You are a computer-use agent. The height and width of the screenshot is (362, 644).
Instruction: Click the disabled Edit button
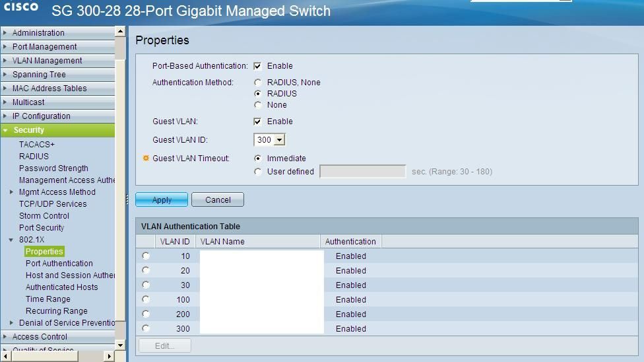[165, 346]
